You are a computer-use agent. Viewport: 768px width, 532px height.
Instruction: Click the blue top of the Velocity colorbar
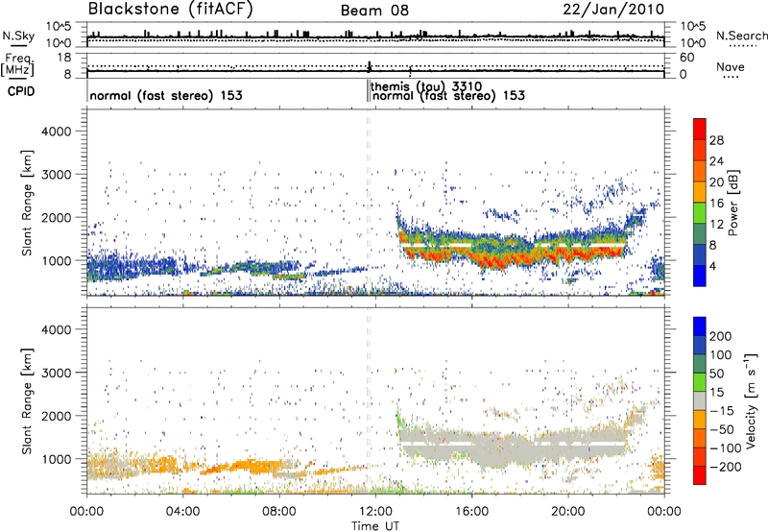click(700, 326)
